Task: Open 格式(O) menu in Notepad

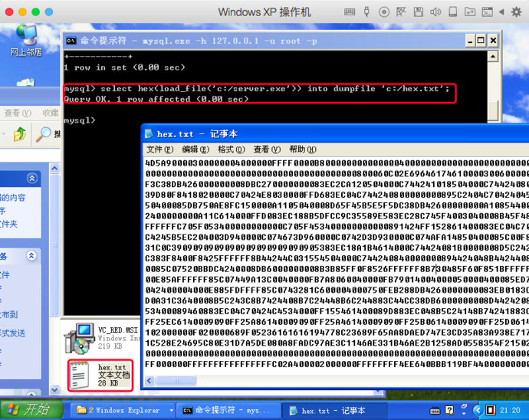Action: click(x=231, y=149)
